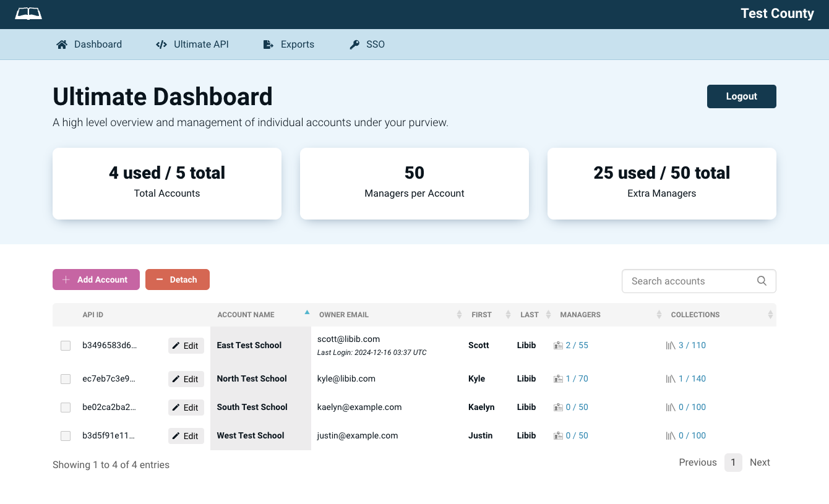Select the home icon next to Dashboard
This screenshot has width=829, height=504.
[61, 44]
